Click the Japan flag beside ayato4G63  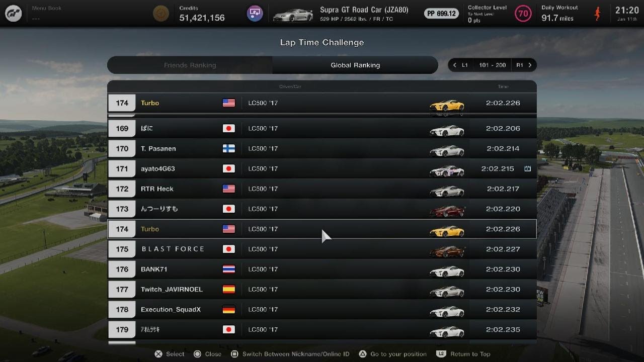point(228,168)
